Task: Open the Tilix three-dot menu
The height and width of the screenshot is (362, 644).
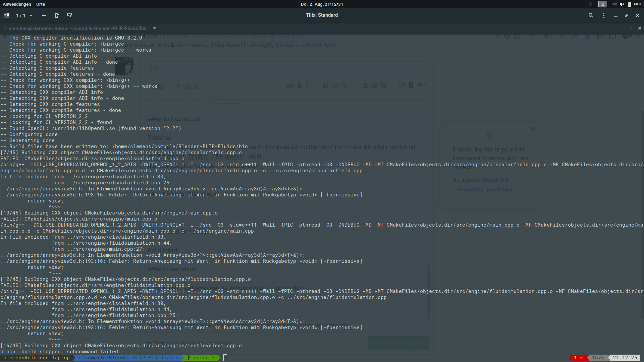Action: click(603, 15)
